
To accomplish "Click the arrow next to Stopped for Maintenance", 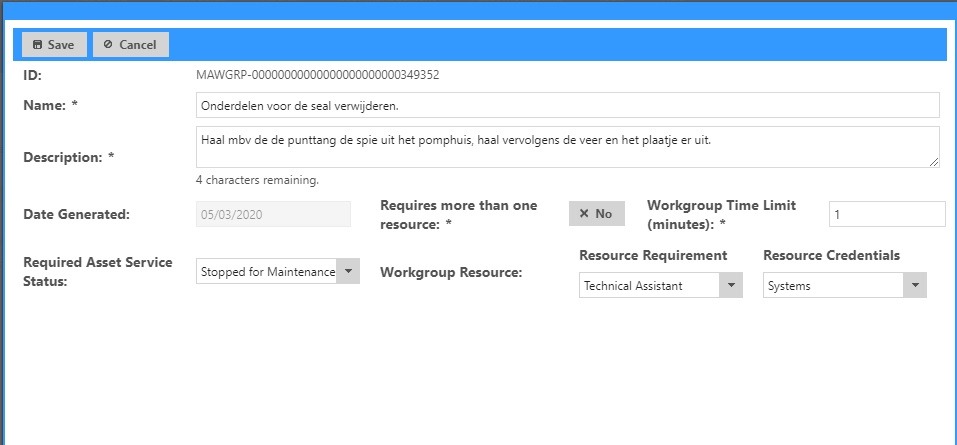I will (348, 271).
